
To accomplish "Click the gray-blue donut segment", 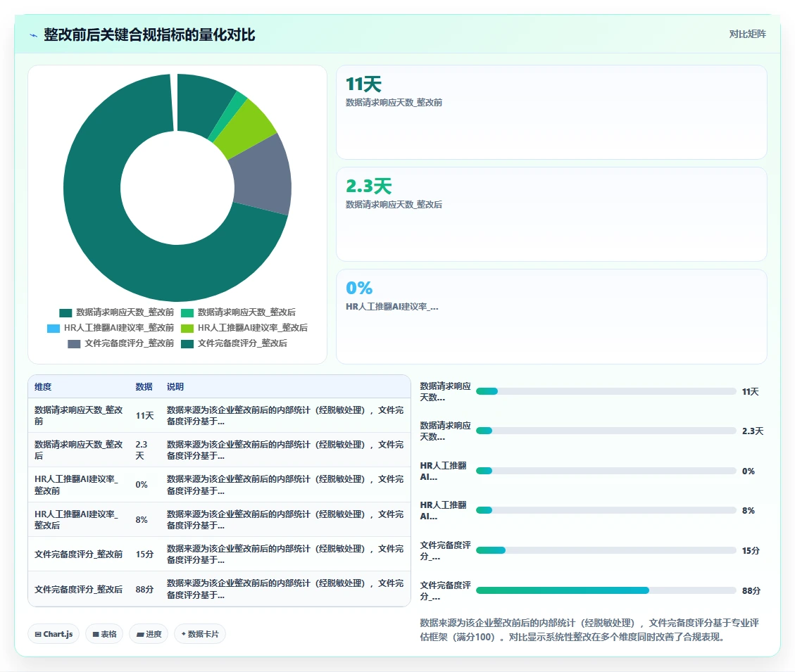I will pos(263,175).
